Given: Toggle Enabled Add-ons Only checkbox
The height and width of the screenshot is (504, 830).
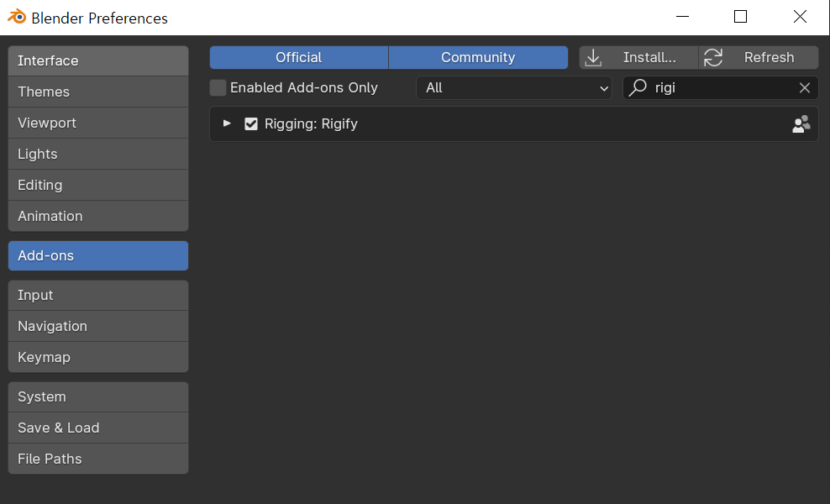Looking at the screenshot, I should [218, 88].
